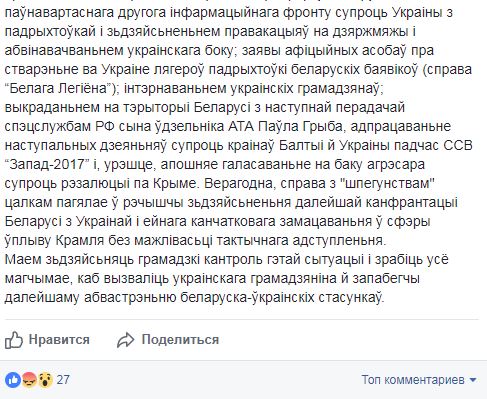Open the blue Like reaction icon
Screen dimensions: 487x399
(13, 380)
